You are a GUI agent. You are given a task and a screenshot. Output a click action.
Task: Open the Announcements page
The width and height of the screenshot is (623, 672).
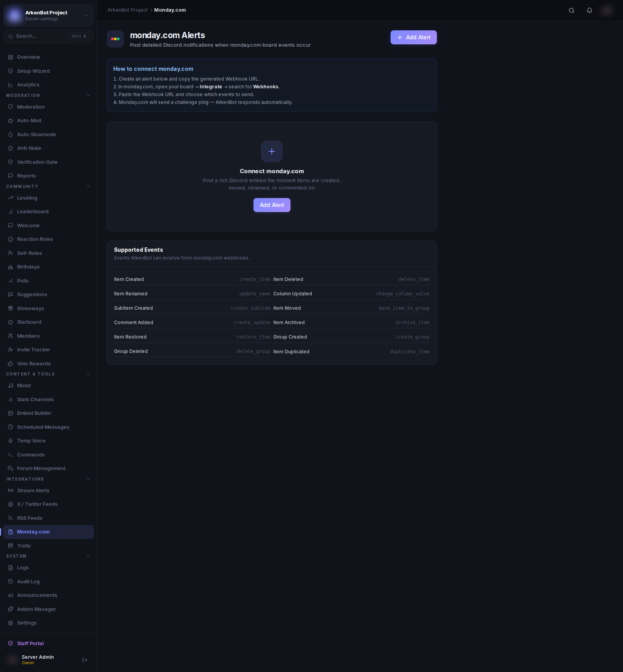click(x=48, y=595)
